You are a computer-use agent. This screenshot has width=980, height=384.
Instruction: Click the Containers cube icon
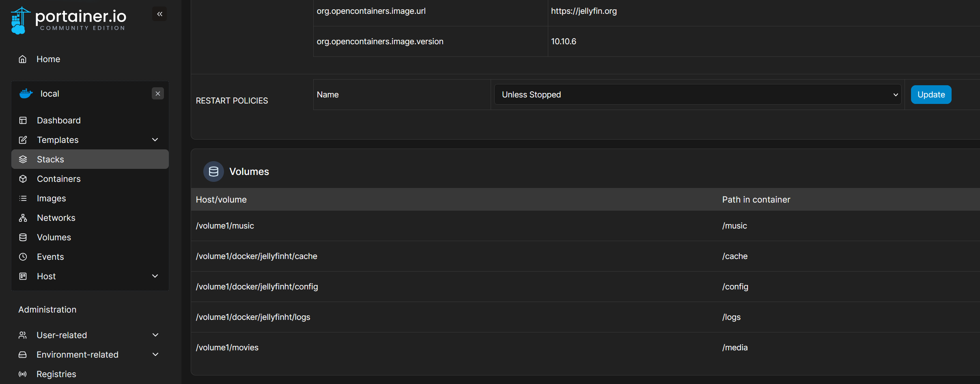[23, 179]
